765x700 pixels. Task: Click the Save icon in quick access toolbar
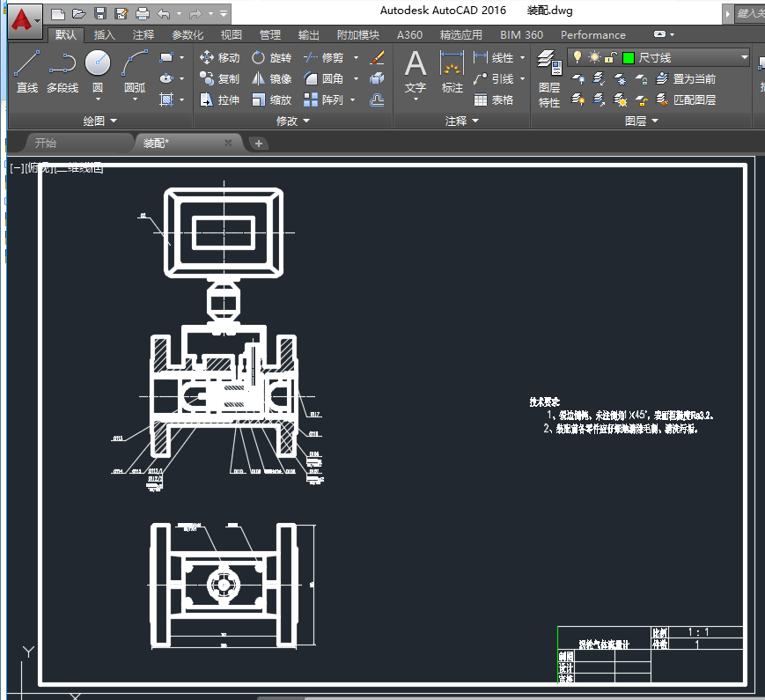pyautogui.click(x=99, y=13)
